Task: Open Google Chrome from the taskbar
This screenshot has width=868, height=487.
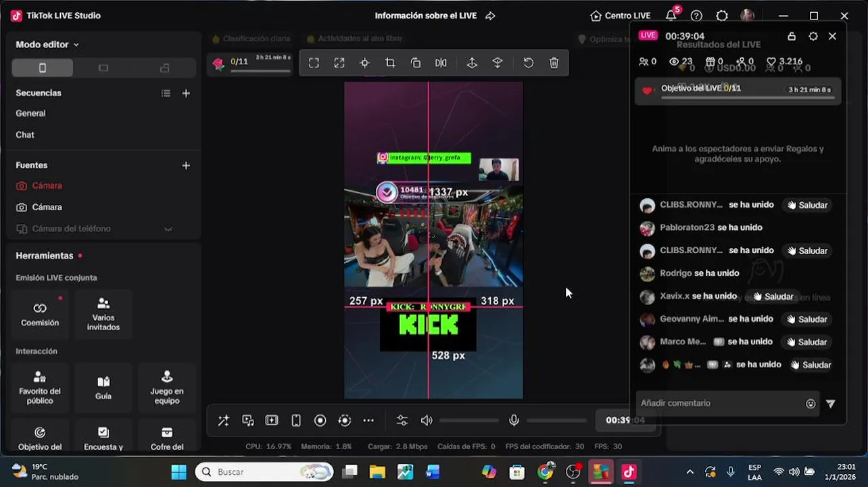Action: pos(545,471)
